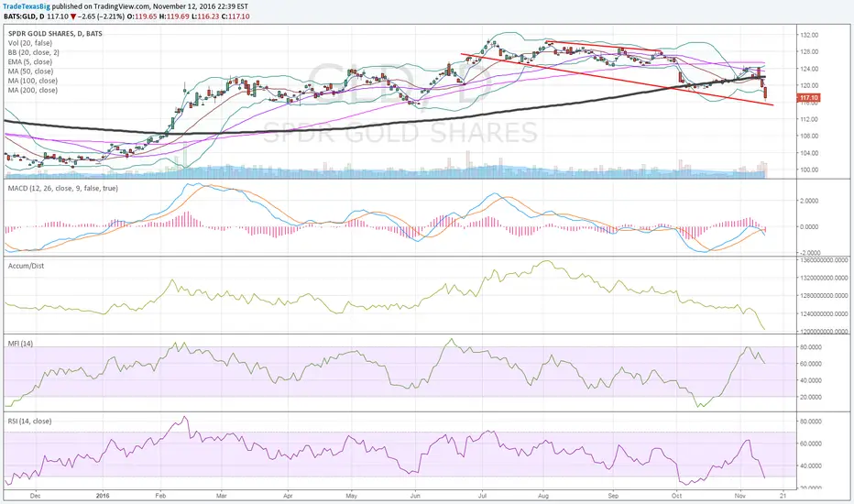Click 128.00 on the price axis

pyautogui.click(x=810, y=51)
